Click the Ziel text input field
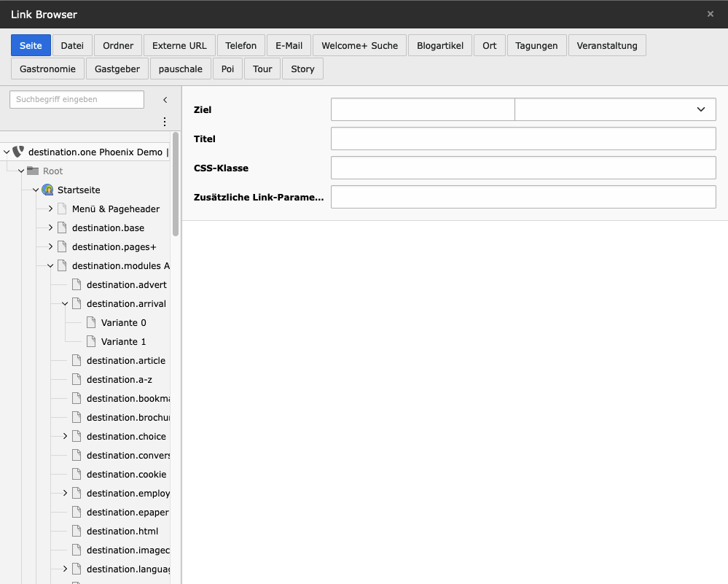The height and width of the screenshot is (584, 728). (423, 109)
